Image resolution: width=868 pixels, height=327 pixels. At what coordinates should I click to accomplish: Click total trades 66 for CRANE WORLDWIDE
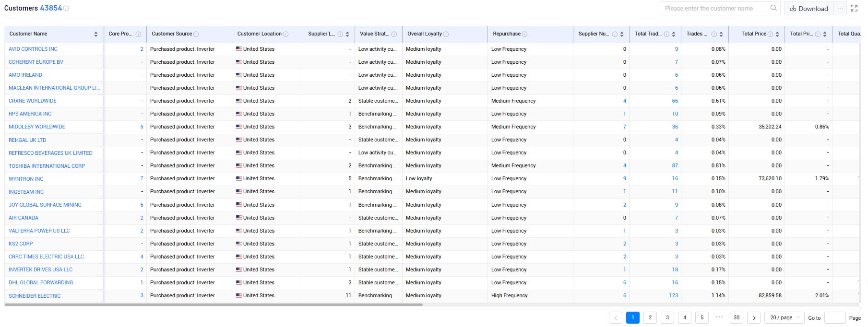[x=675, y=101]
